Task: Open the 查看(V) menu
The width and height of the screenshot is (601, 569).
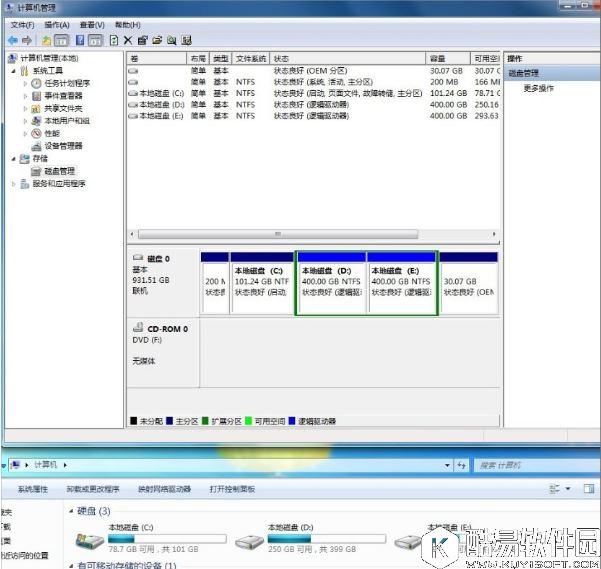Action: click(92, 25)
